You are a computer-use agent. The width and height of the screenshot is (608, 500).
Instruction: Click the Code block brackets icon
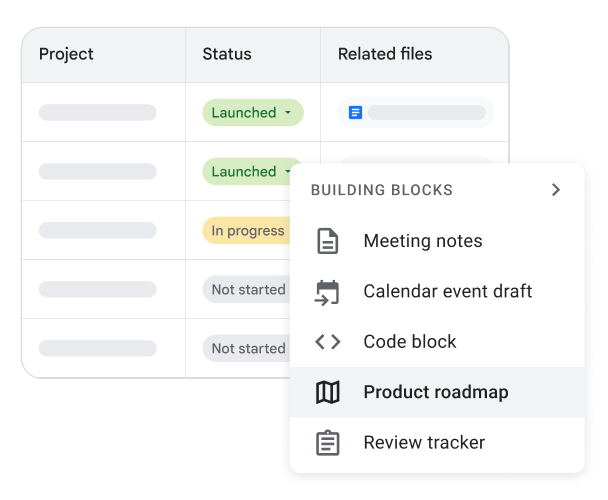pyautogui.click(x=327, y=342)
